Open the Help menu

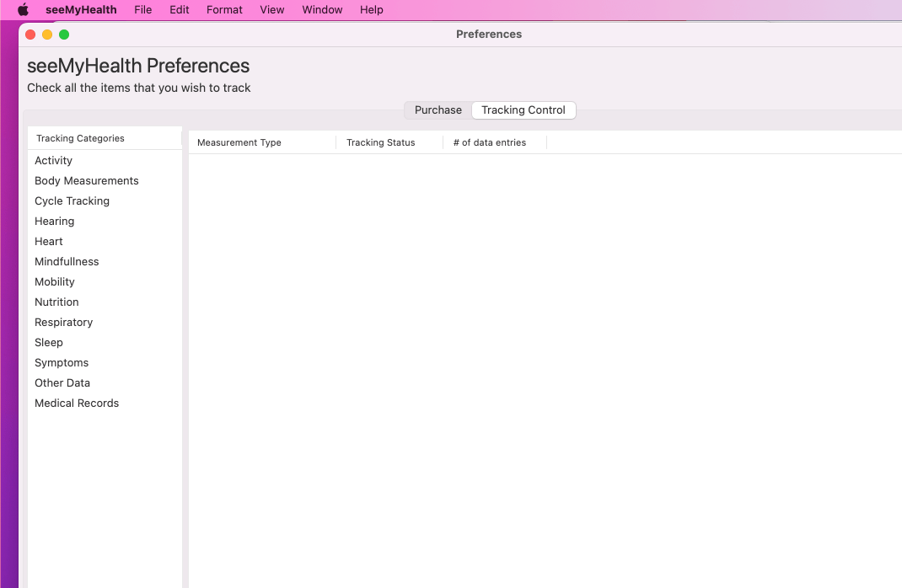coord(372,10)
